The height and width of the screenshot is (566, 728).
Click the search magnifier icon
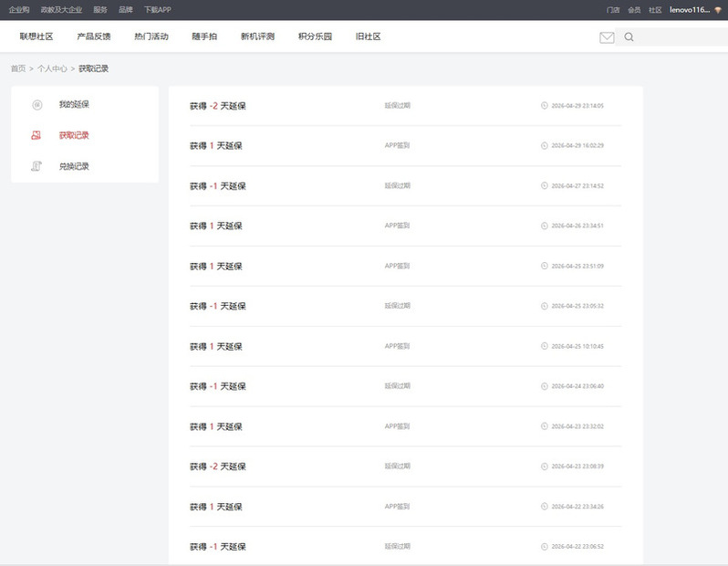pos(629,37)
